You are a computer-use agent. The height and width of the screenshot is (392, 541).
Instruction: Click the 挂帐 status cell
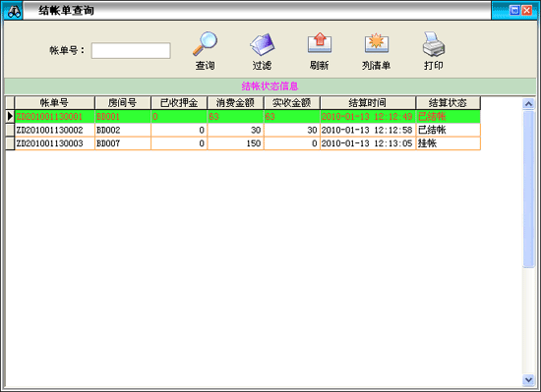[x=448, y=143]
